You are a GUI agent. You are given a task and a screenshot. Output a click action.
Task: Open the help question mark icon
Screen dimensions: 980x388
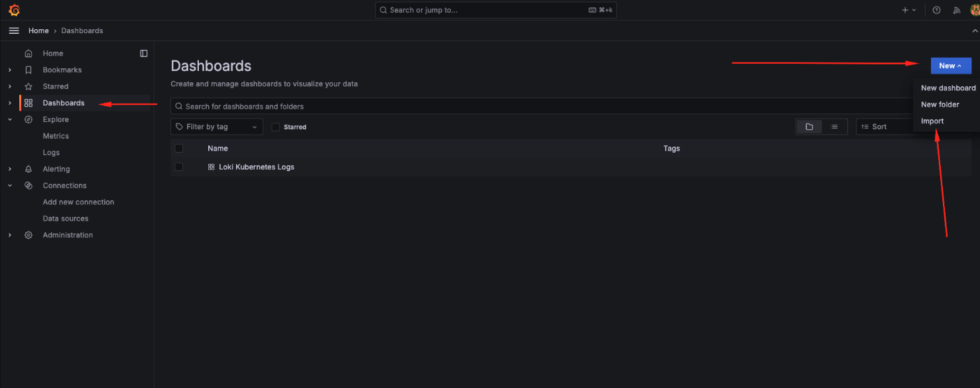pos(936,10)
